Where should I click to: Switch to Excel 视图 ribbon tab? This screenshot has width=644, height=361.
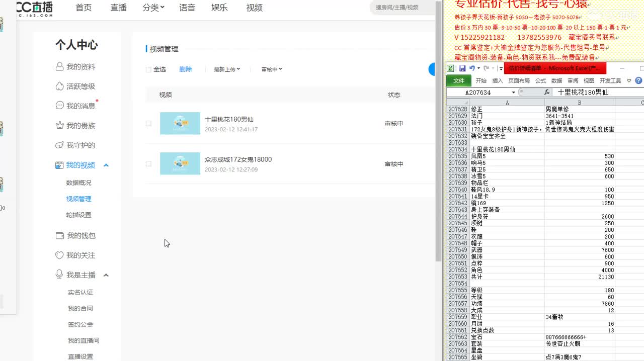pyautogui.click(x=589, y=80)
